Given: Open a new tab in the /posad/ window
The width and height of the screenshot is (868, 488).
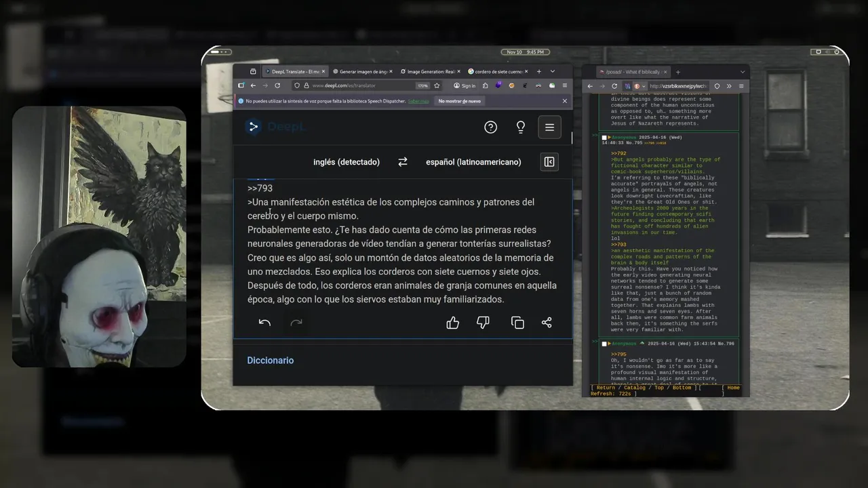Looking at the screenshot, I should [678, 72].
